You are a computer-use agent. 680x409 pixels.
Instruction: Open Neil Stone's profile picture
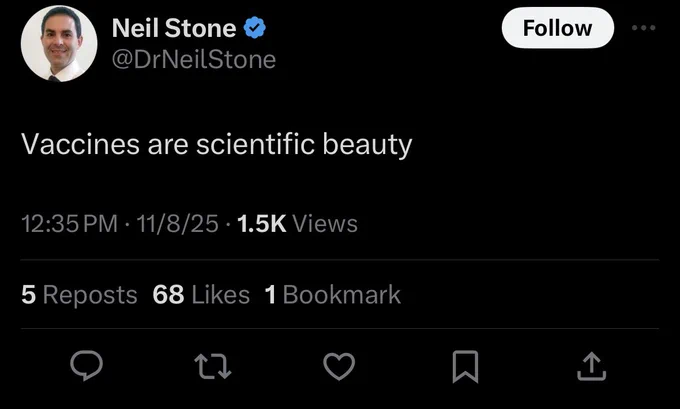[x=59, y=43]
